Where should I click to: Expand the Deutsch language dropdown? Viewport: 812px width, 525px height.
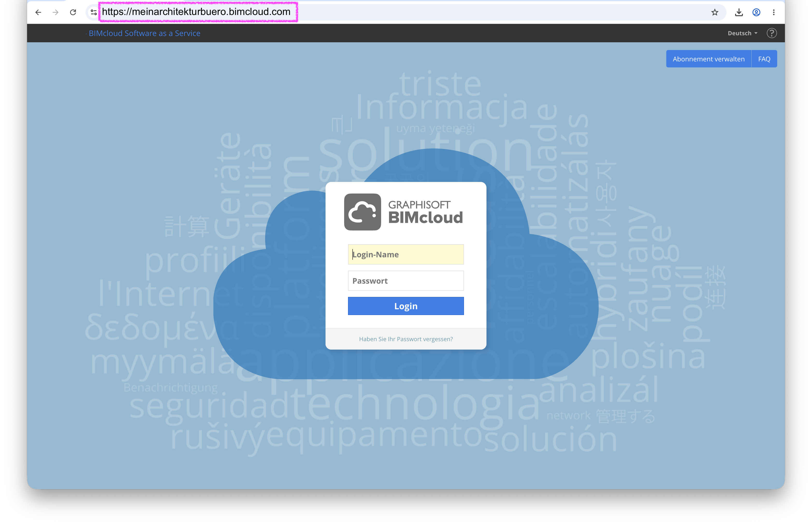click(742, 33)
